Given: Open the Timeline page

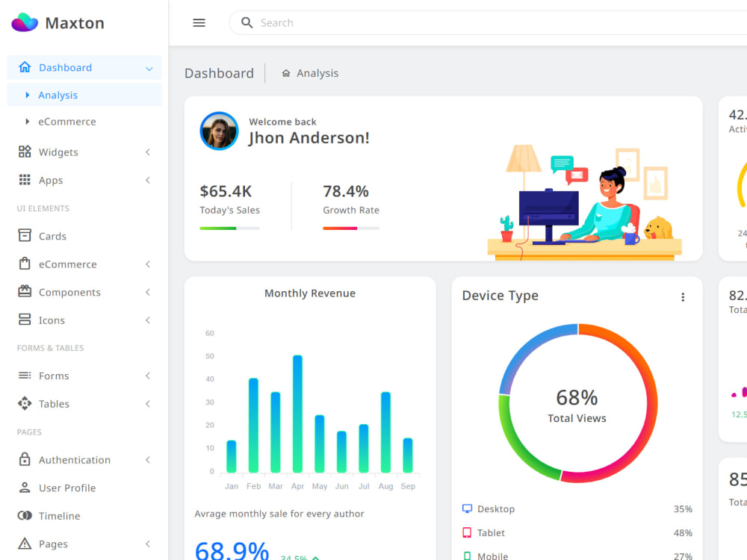Looking at the screenshot, I should click(x=84, y=516).
